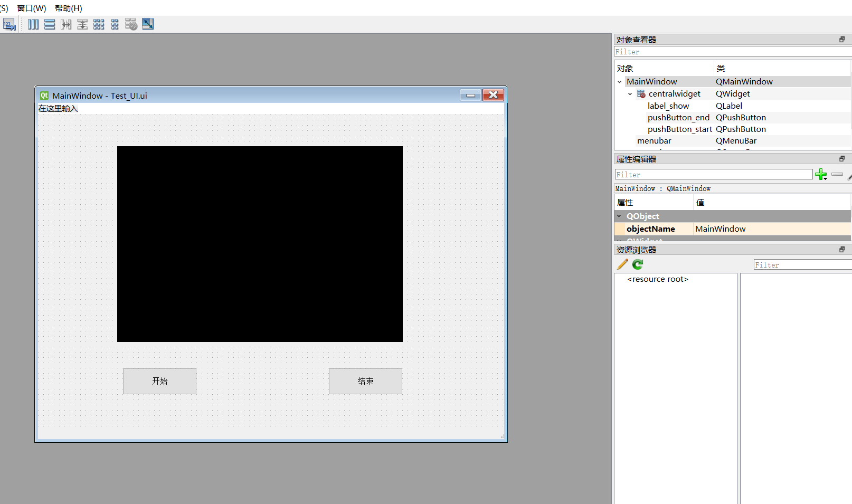The image size is (852, 504).
Task: Click the Adjust Size toolbar icon
Action: click(x=148, y=24)
